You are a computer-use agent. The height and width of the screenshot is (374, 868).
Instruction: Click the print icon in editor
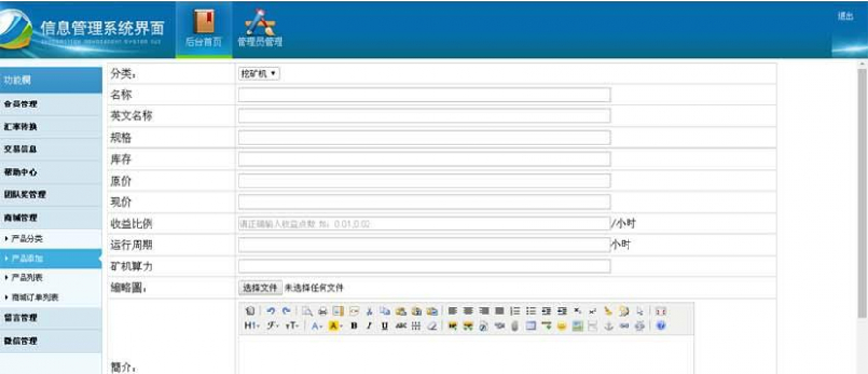tap(323, 312)
